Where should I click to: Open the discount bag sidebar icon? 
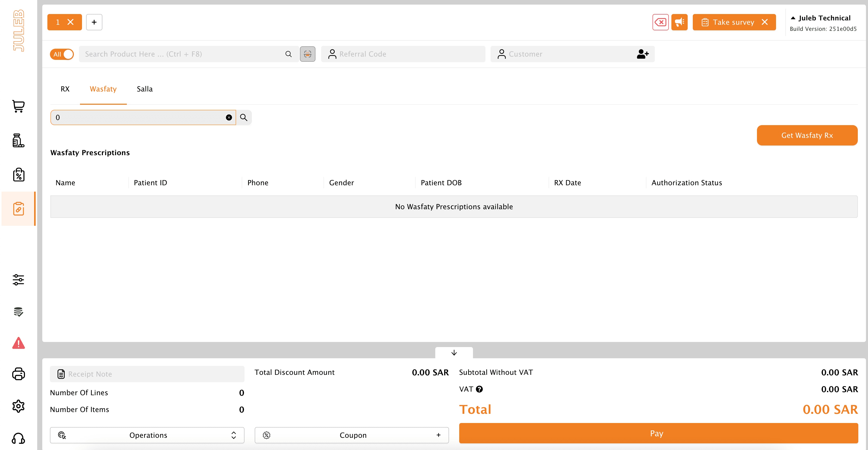19,175
